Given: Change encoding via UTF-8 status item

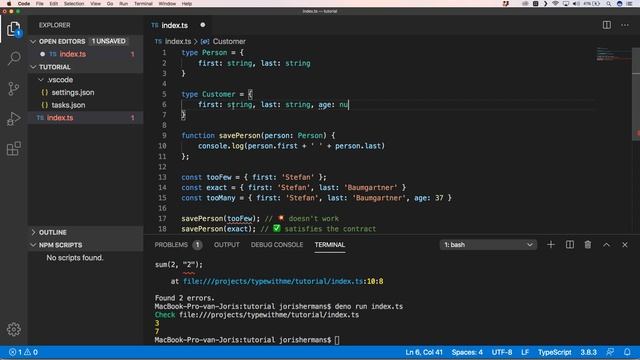Looking at the screenshot, I should tap(502, 352).
